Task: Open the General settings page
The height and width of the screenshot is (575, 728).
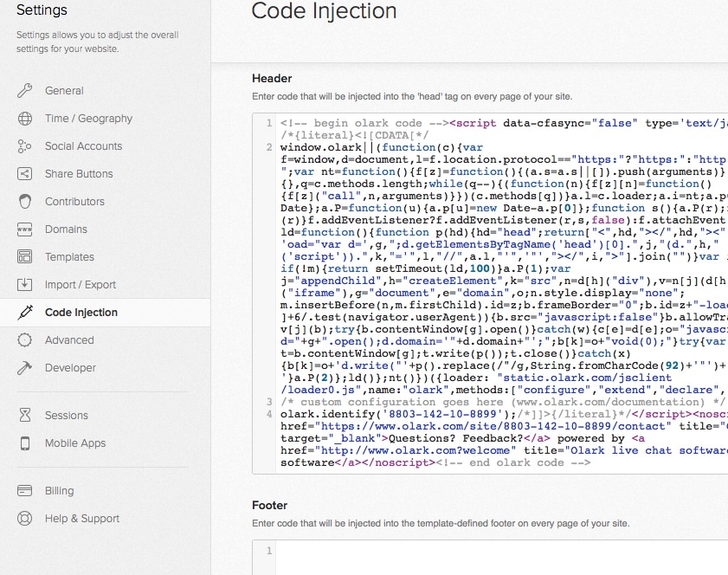Action: coord(64,91)
